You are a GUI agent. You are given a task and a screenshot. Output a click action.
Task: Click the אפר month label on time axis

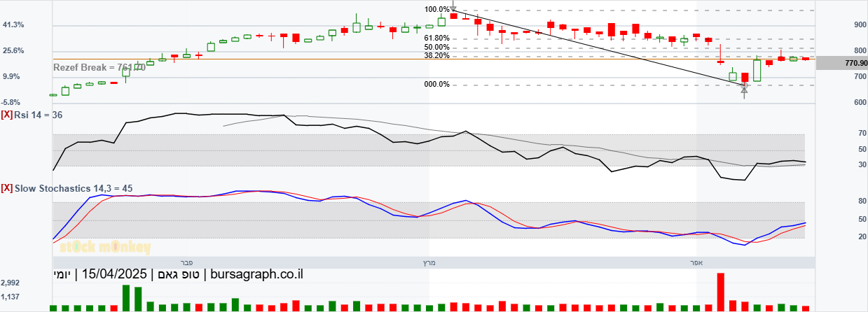coord(696,262)
